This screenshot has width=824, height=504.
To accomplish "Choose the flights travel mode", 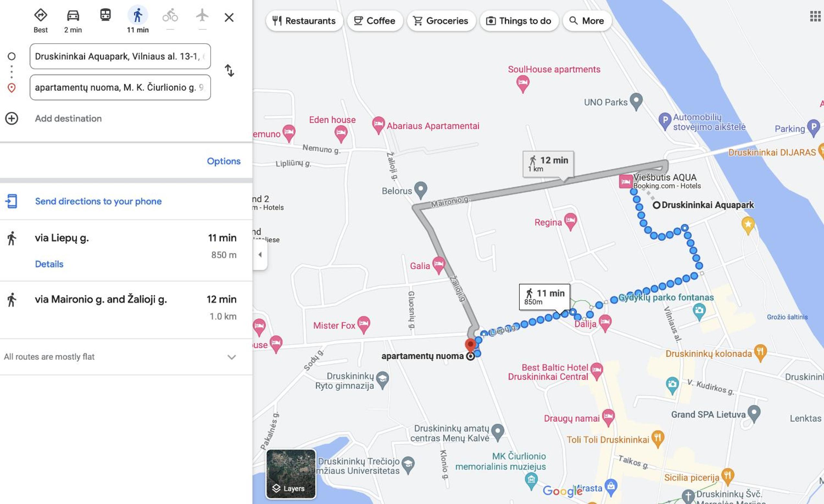I will 202,15.
